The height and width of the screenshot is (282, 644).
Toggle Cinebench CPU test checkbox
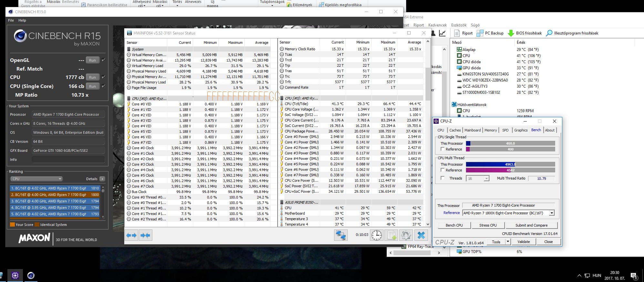click(x=103, y=77)
